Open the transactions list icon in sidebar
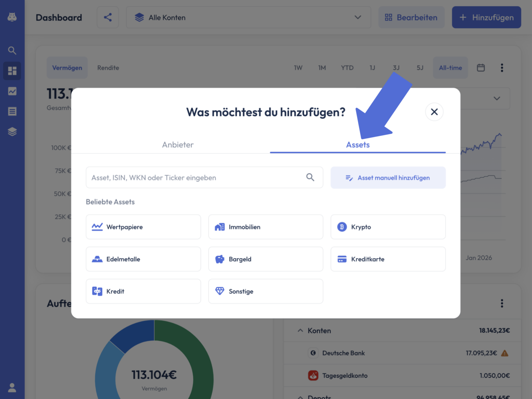This screenshot has width=532, height=399. tap(12, 111)
